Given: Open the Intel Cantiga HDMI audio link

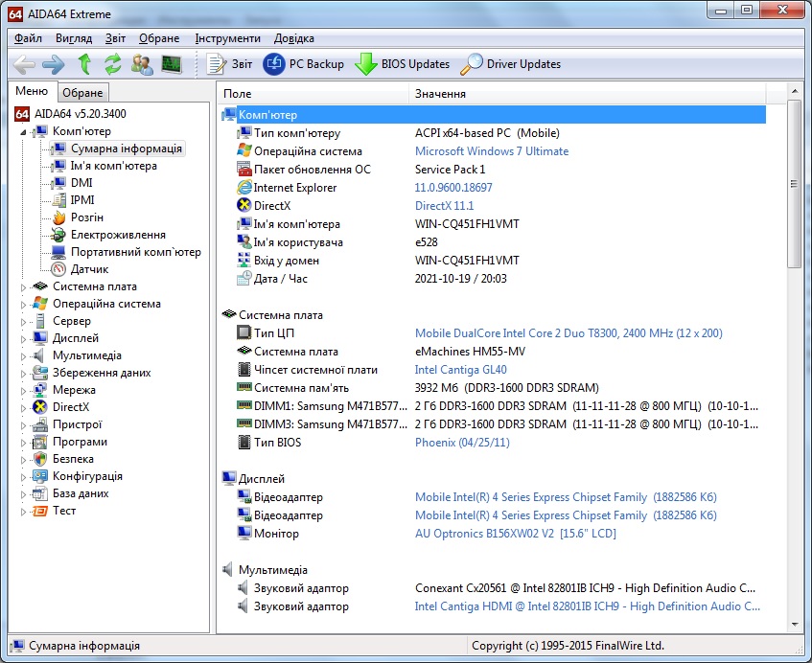Looking at the screenshot, I should (x=588, y=606).
